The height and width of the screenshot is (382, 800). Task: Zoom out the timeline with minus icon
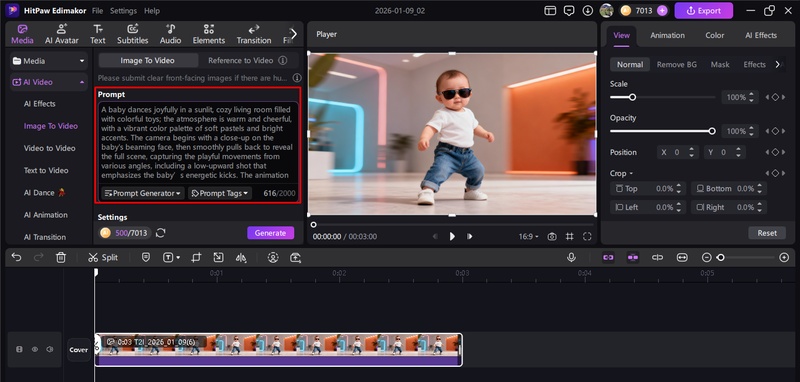tap(707, 258)
